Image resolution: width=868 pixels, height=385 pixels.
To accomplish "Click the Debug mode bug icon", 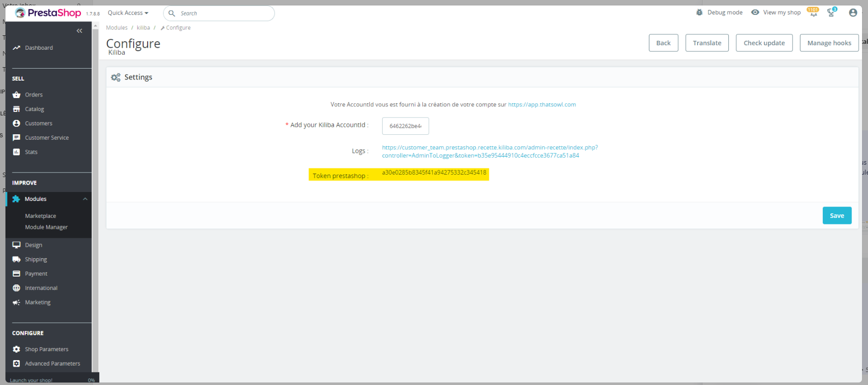I will tap(700, 12).
